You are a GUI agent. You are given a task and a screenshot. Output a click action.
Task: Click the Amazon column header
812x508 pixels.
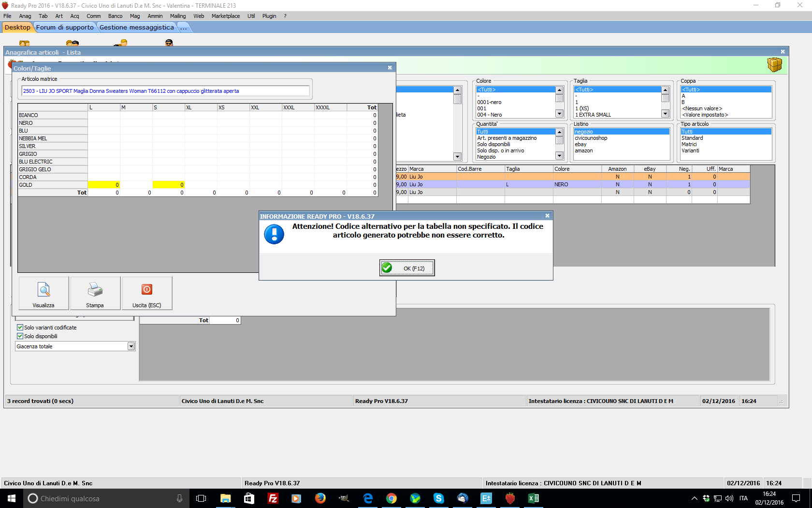617,169
